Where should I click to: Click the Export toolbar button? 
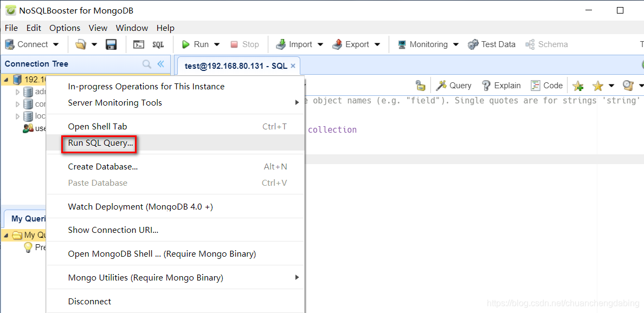point(351,44)
